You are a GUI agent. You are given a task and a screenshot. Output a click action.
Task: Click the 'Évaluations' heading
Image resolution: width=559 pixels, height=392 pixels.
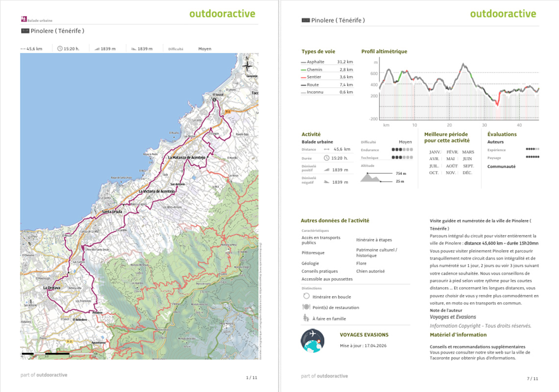(x=502, y=134)
